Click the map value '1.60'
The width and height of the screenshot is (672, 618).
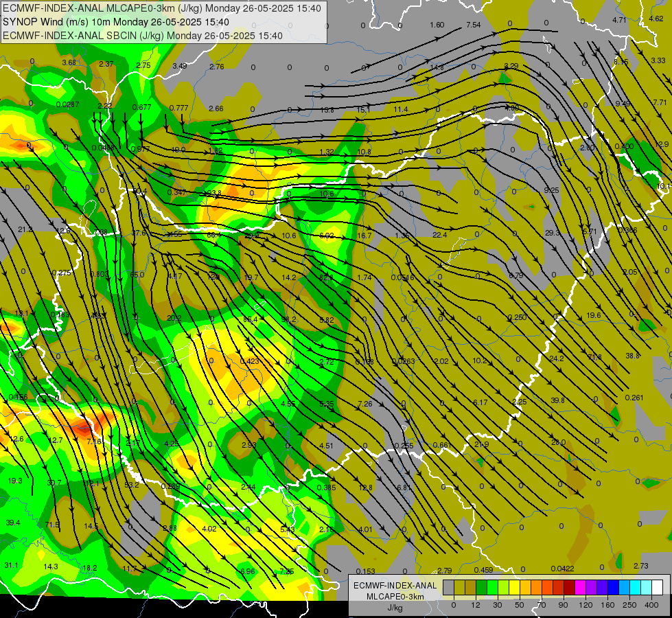[437, 25]
